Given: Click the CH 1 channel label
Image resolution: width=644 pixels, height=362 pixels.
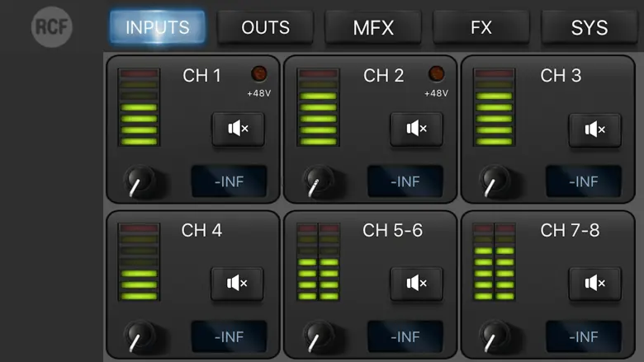Looking at the screenshot, I should pyautogui.click(x=201, y=75).
